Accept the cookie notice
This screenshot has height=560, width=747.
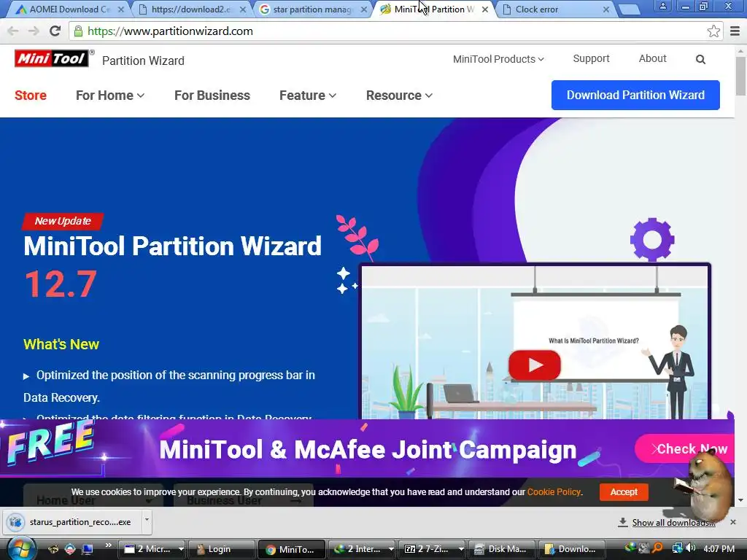tap(624, 492)
